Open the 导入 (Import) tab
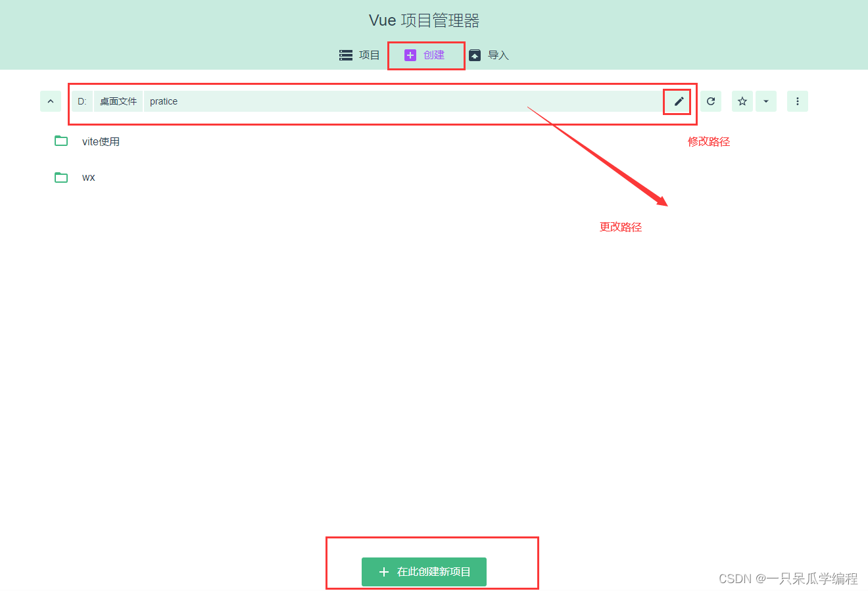Screen dimensions: 868x591 click(489, 55)
